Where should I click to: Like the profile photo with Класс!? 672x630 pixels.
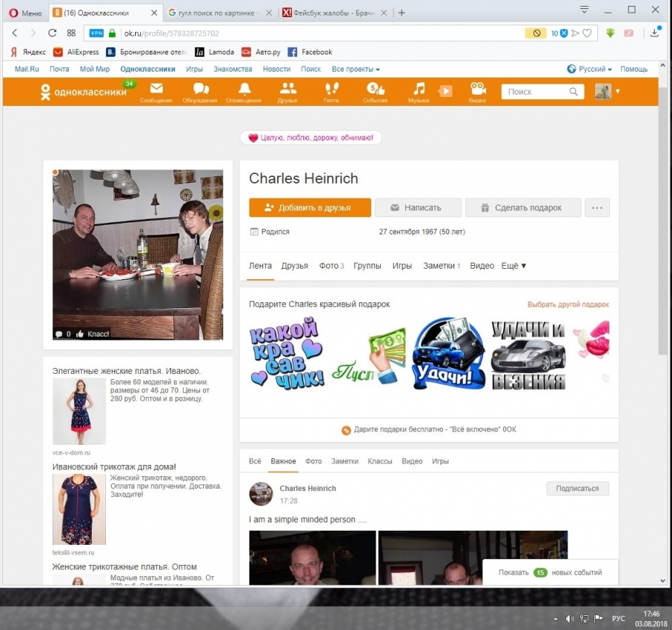click(93, 334)
